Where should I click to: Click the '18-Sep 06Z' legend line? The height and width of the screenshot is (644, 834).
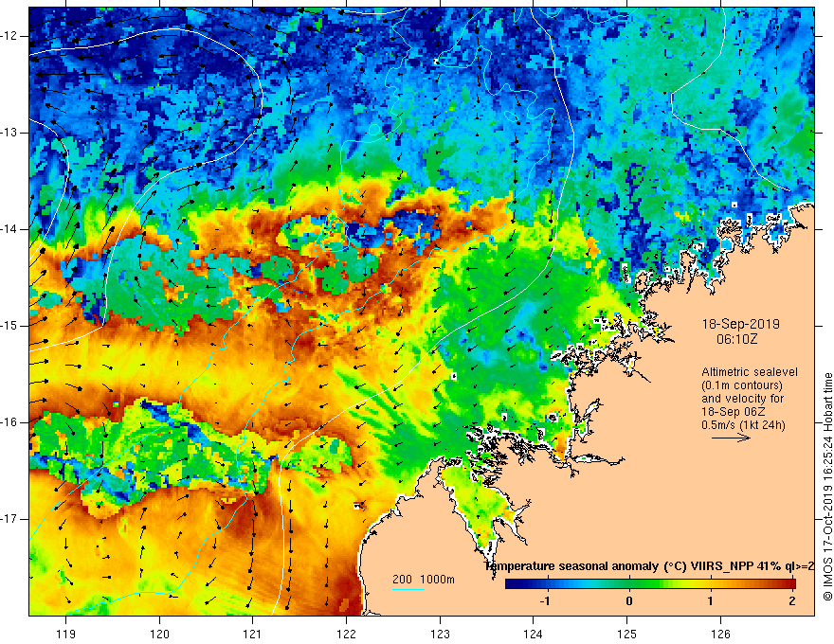tap(735, 412)
